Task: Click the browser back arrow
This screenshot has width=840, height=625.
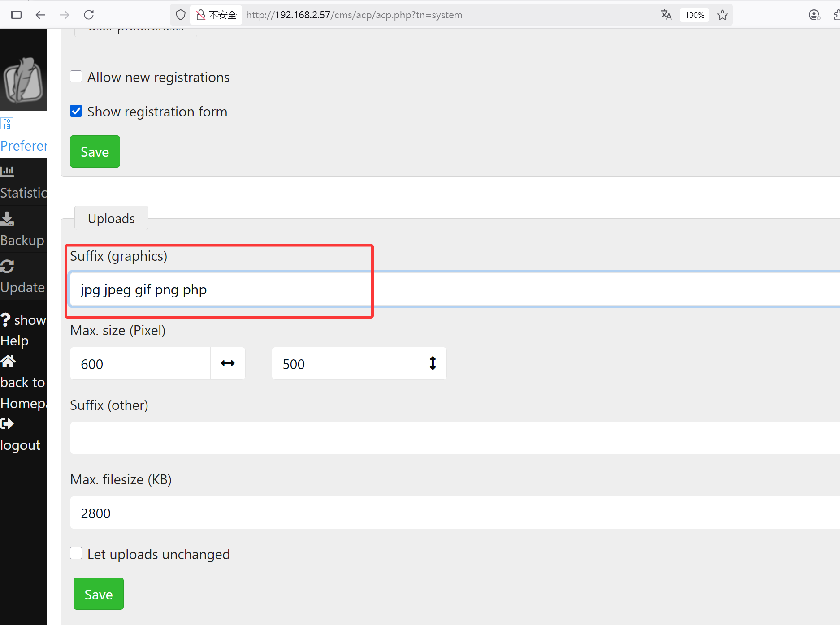Action: (40, 15)
